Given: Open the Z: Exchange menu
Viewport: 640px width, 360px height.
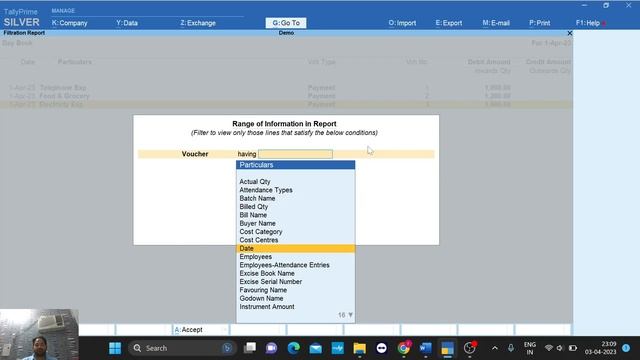Looking at the screenshot, I should [198, 23].
